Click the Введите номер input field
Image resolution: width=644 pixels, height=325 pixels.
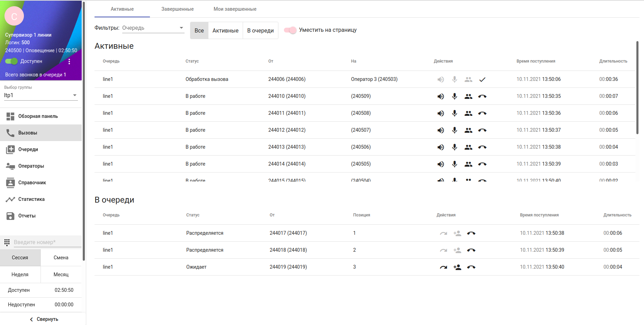[x=47, y=242]
